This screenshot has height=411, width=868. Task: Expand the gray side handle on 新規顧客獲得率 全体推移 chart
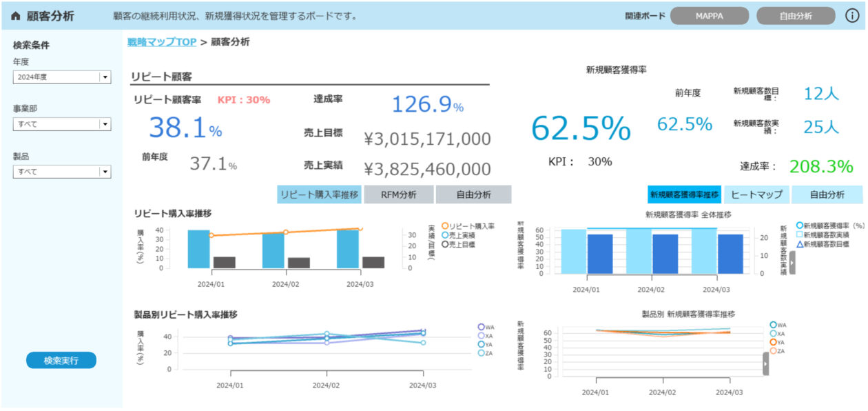[x=792, y=262]
